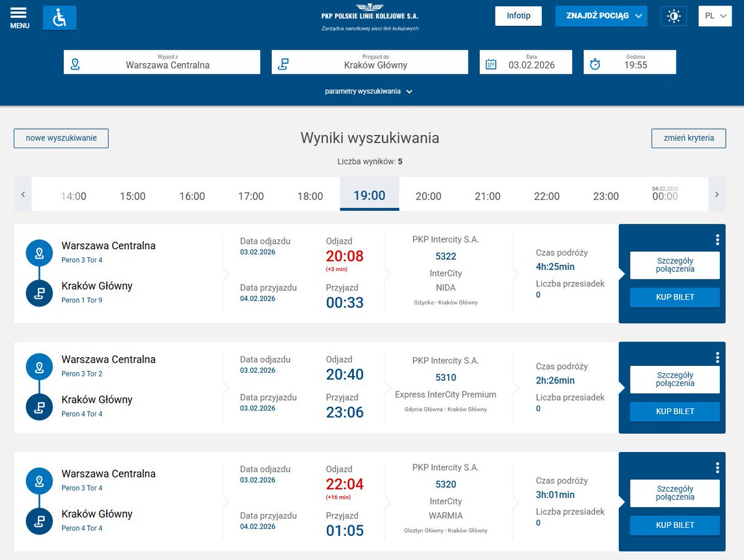The height and width of the screenshot is (560, 744).
Task: Click the calendar icon in Data field
Action: point(491,64)
